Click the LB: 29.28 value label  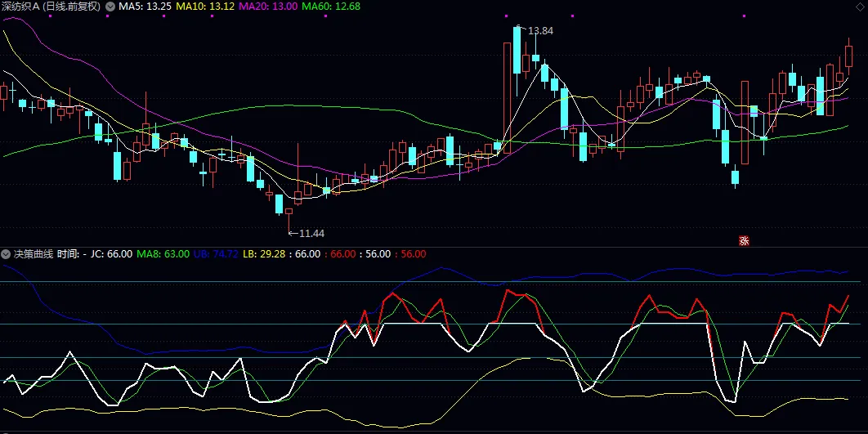(263, 254)
